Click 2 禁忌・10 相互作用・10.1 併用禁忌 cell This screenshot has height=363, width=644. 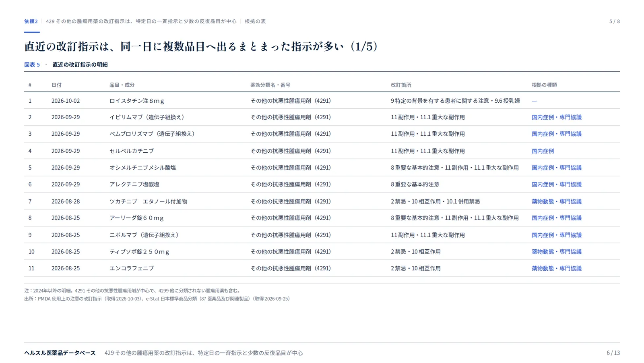tap(436, 201)
